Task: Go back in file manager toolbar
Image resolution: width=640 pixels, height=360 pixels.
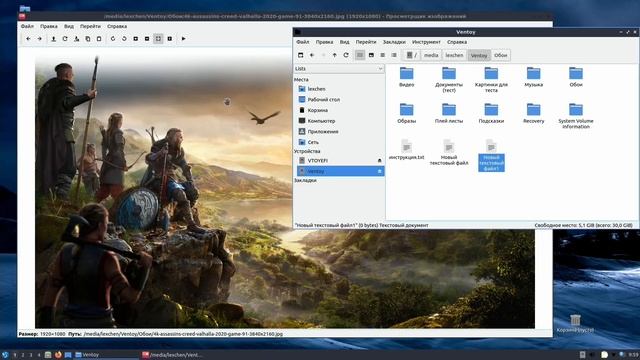Action: click(x=312, y=55)
